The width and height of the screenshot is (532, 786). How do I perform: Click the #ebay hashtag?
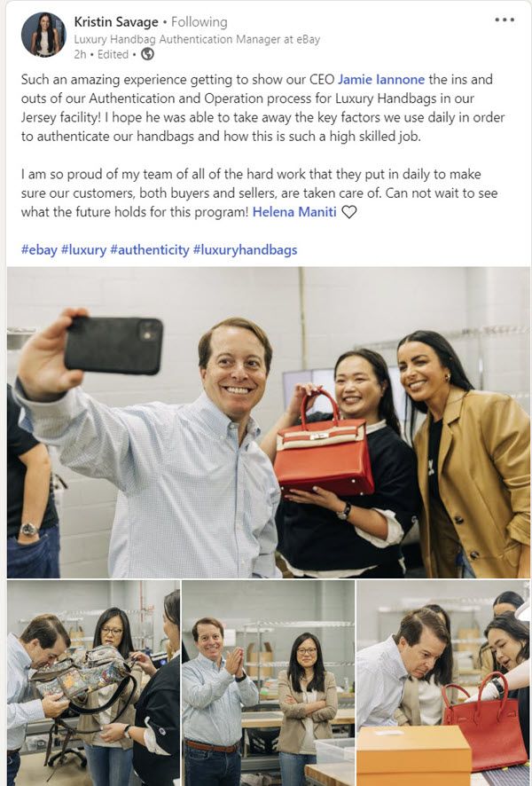[39, 249]
